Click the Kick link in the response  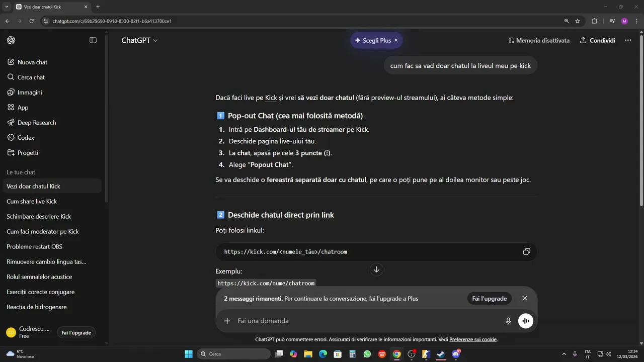[x=271, y=98]
